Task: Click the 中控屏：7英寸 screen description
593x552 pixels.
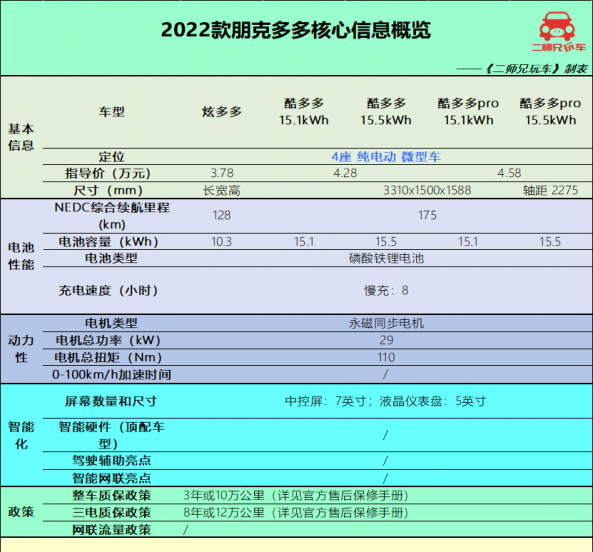Action: (385, 401)
